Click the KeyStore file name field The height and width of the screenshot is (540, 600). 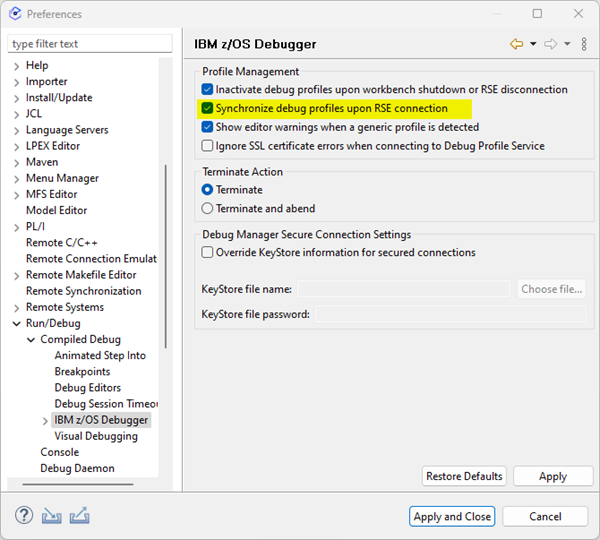pos(404,289)
